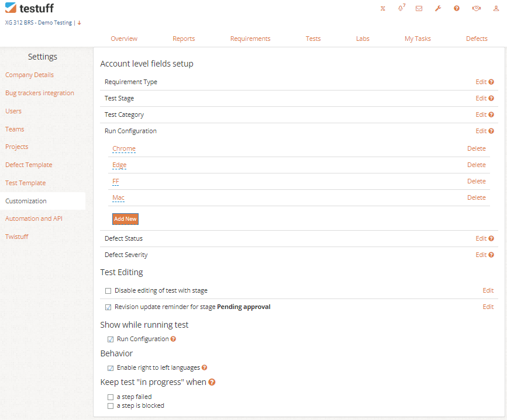Go to Overview tab
The image size is (507, 420).
pyautogui.click(x=124, y=39)
